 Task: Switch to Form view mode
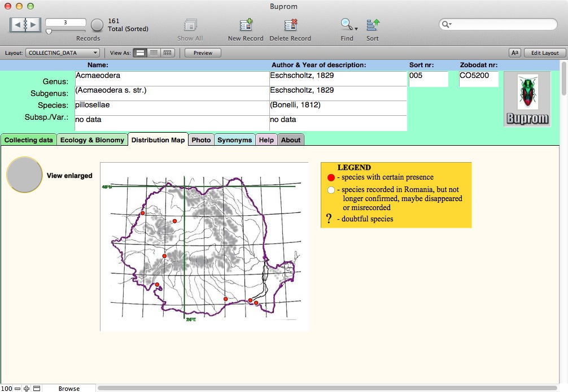click(x=141, y=53)
